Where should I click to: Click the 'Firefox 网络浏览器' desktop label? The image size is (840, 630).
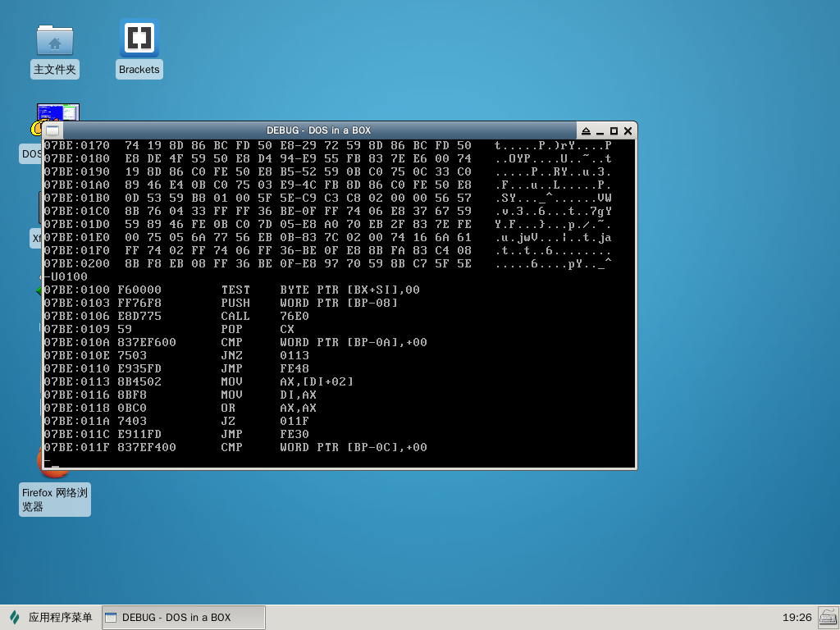coord(55,500)
